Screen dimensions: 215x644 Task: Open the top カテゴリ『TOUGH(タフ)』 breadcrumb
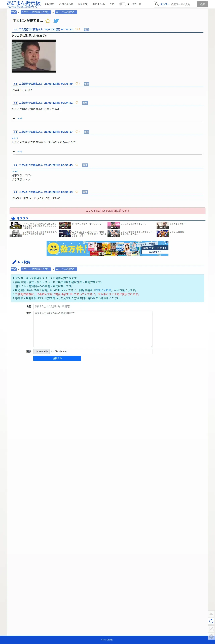[36, 12]
